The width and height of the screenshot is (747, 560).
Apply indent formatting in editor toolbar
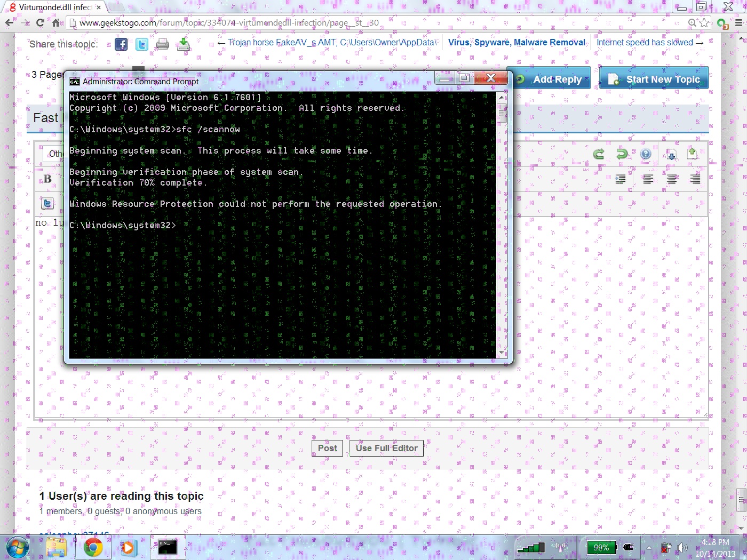click(621, 179)
